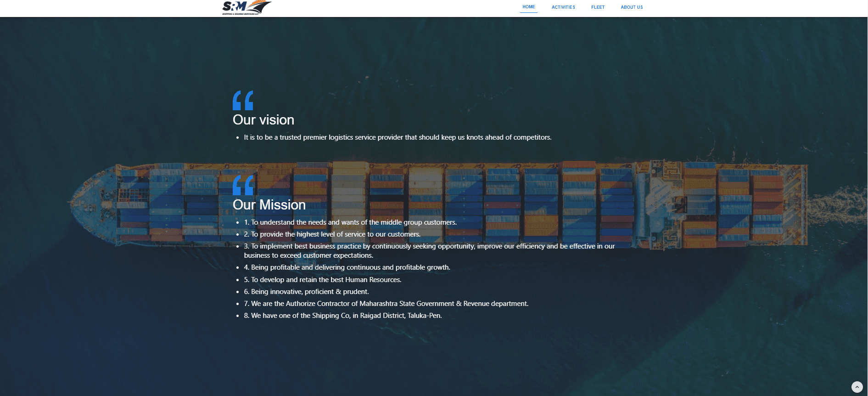The height and width of the screenshot is (396, 868).
Task: Click the trusted premier logistics vision statement
Action: pyautogui.click(x=398, y=137)
